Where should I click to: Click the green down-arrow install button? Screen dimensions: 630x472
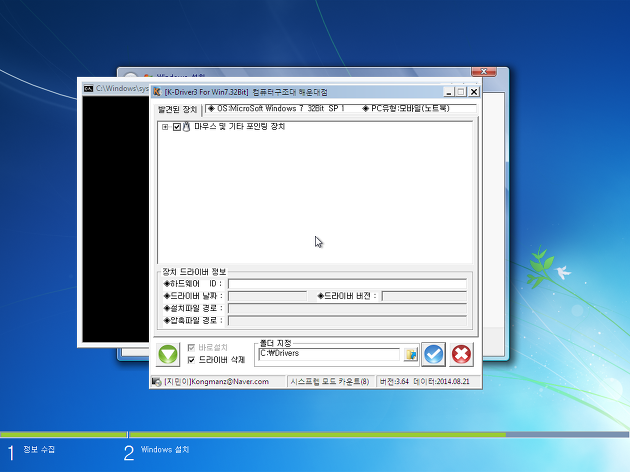(x=168, y=354)
